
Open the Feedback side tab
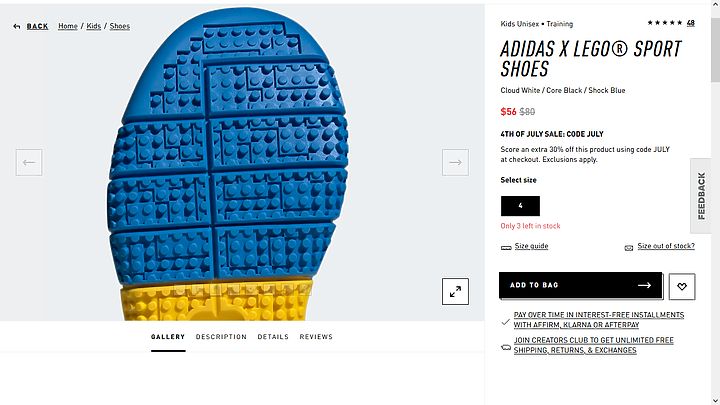[x=701, y=196]
